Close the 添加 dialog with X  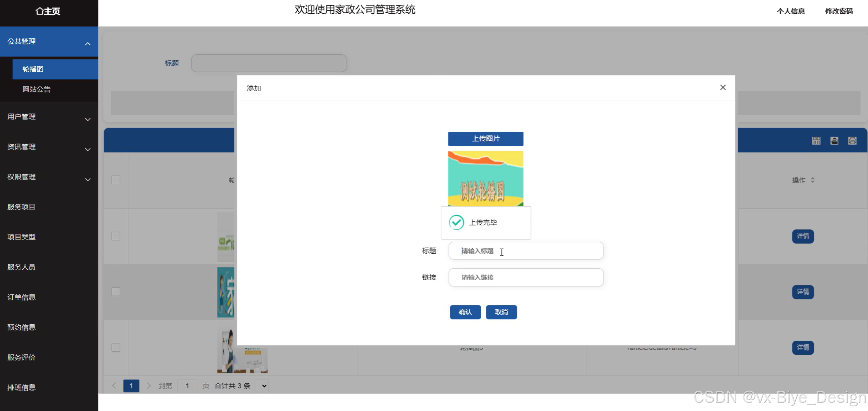point(723,87)
